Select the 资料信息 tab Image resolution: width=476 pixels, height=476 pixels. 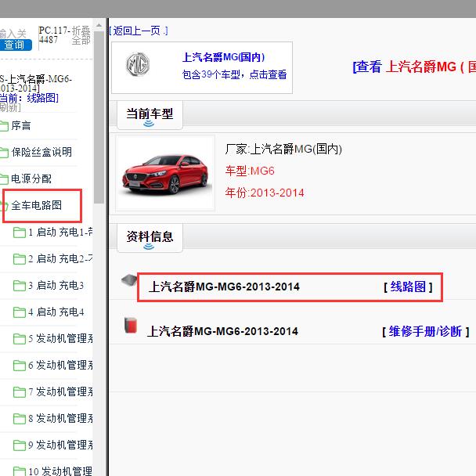[x=150, y=238]
